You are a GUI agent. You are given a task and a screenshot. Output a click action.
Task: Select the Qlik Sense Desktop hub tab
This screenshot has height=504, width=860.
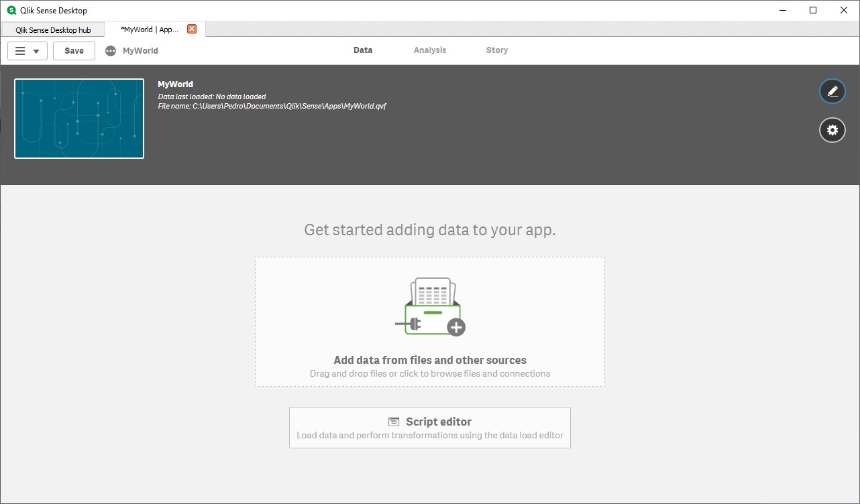coord(53,29)
